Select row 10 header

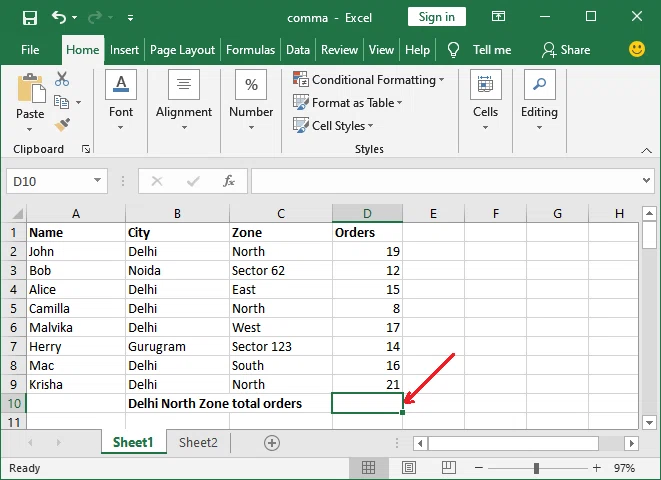(x=13, y=403)
